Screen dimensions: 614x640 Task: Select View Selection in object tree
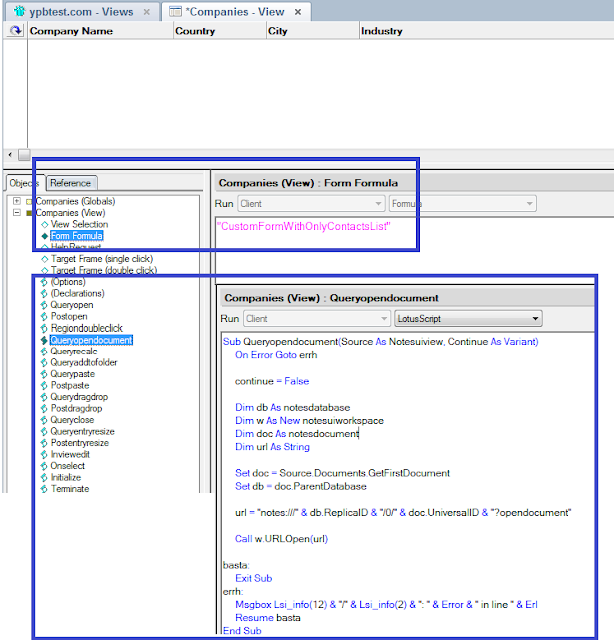[x=79, y=224]
